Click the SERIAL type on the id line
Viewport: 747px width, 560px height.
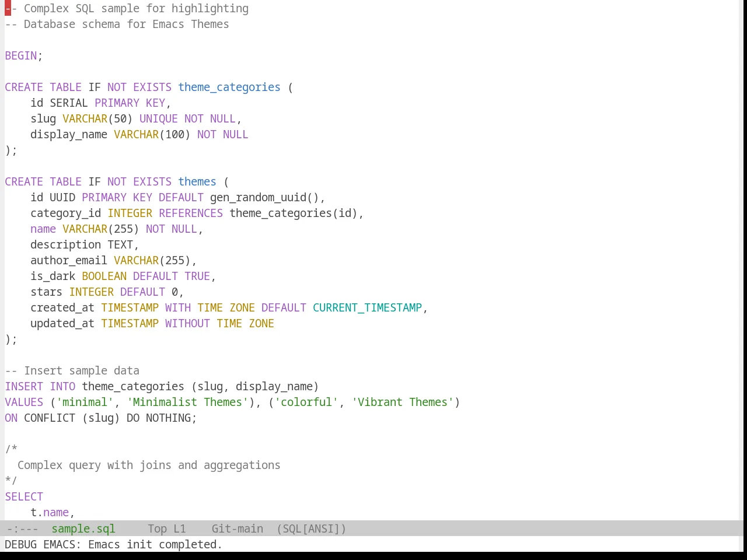coord(69,103)
